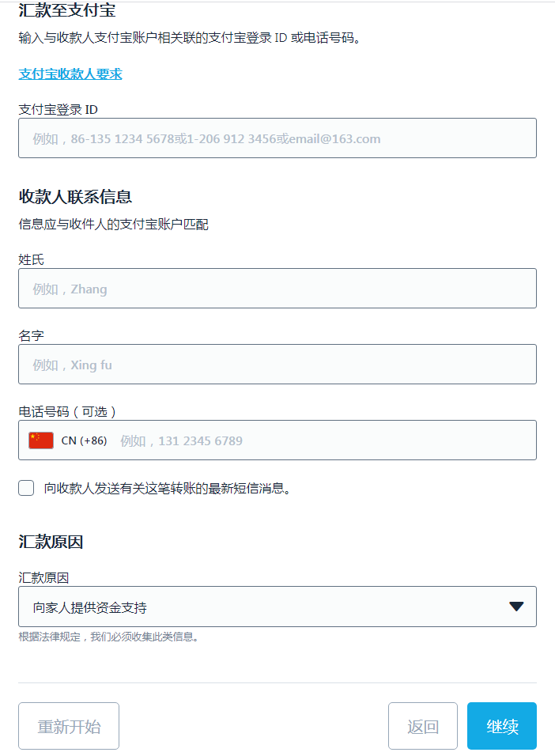Click the dropdown triangle arrow icon
This screenshot has width=555, height=756.
[516, 607]
